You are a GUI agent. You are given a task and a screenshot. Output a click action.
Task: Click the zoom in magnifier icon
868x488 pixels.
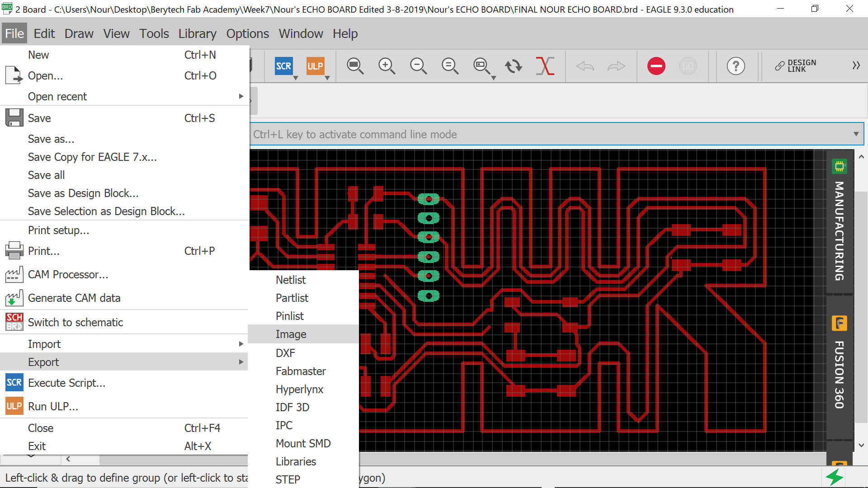pyautogui.click(x=387, y=66)
